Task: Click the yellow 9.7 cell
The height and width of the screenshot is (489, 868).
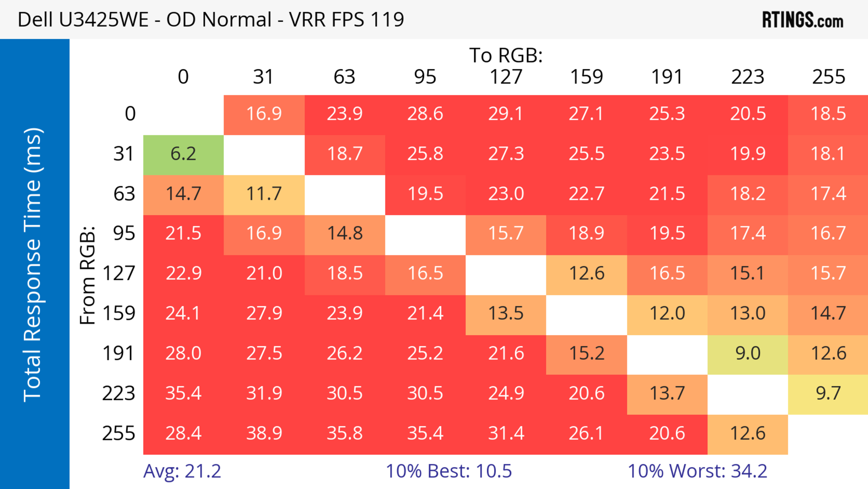Action: (x=828, y=394)
